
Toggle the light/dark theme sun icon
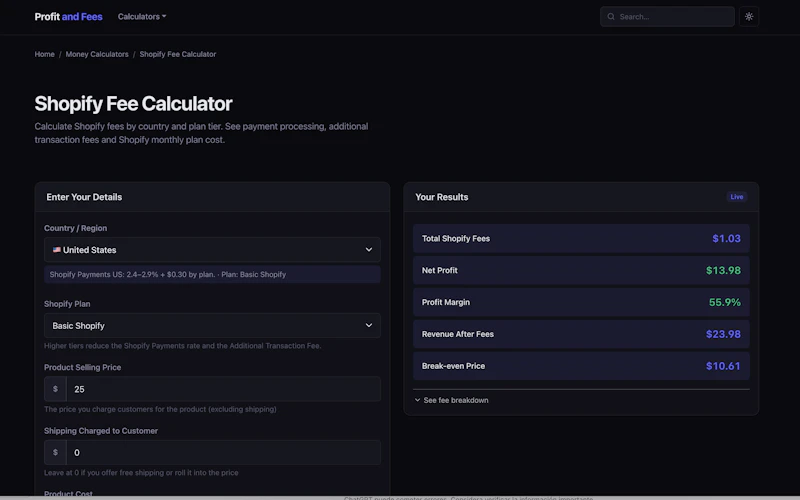(x=748, y=16)
